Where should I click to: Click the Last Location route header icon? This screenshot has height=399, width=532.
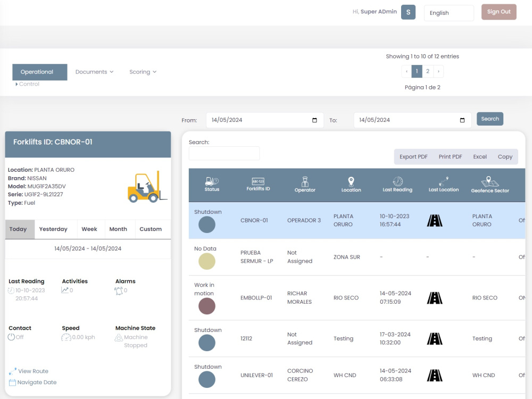tap(444, 181)
